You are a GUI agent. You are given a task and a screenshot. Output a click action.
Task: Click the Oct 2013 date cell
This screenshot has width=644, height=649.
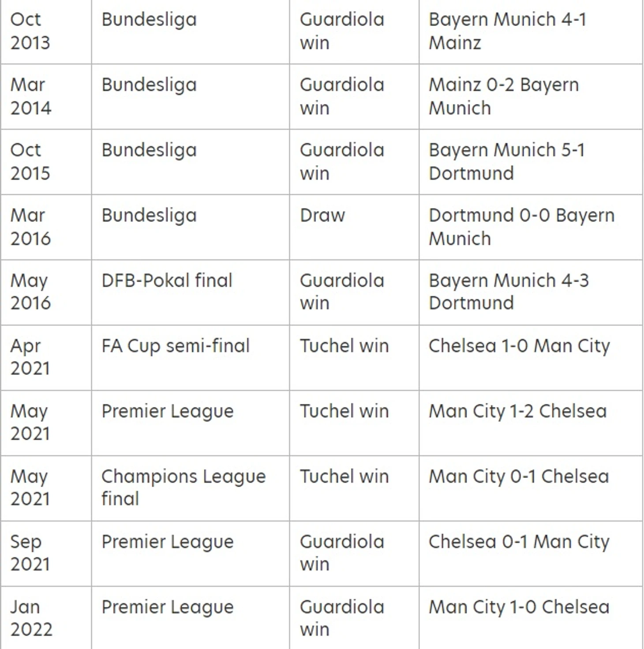tap(30, 31)
